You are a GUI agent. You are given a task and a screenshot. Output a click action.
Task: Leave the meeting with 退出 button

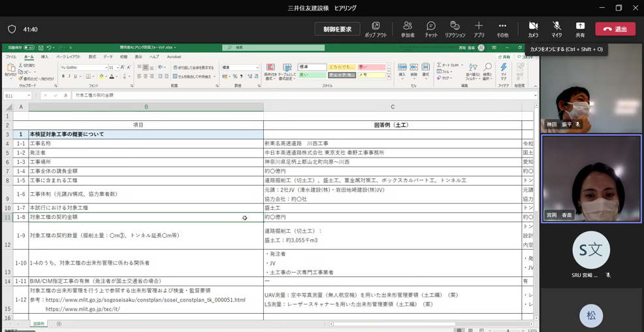point(615,29)
